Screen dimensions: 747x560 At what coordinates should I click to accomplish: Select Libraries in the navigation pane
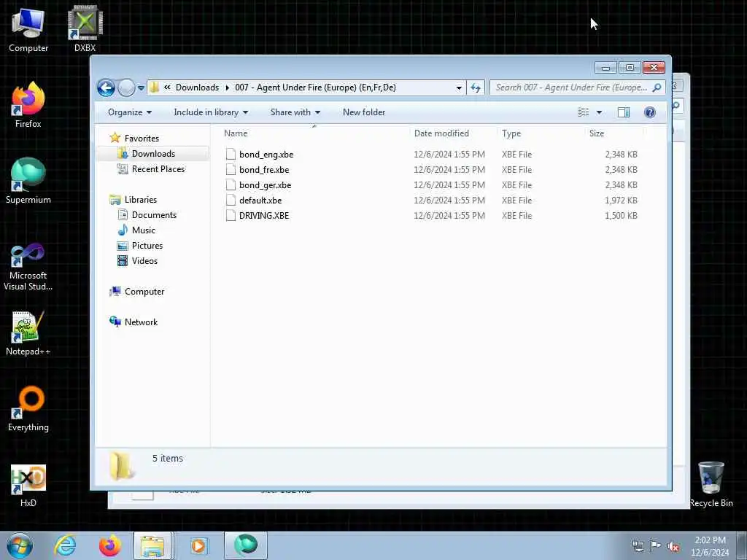(x=141, y=200)
